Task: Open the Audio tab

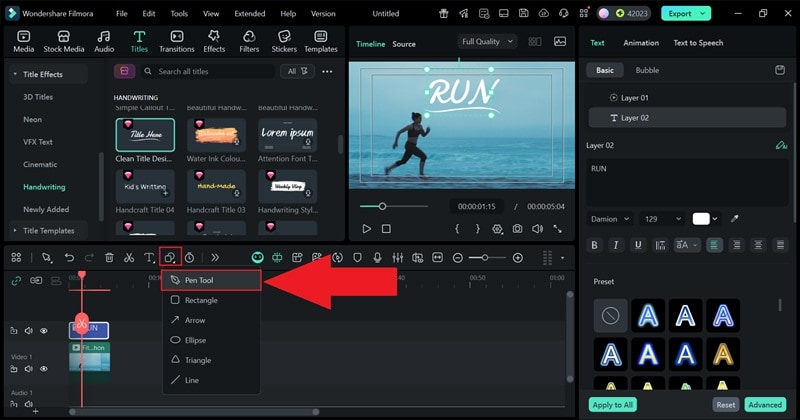Action: click(104, 41)
